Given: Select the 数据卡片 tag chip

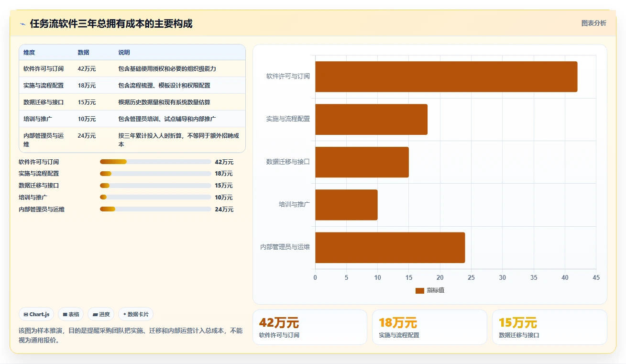Looking at the screenshot, I should coord(136,314).
